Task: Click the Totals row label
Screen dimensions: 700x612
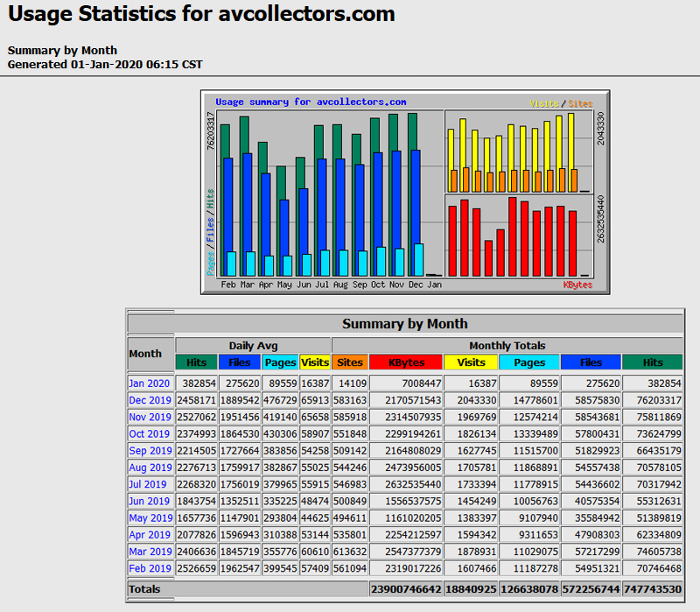Action: [x=144, y=588]
